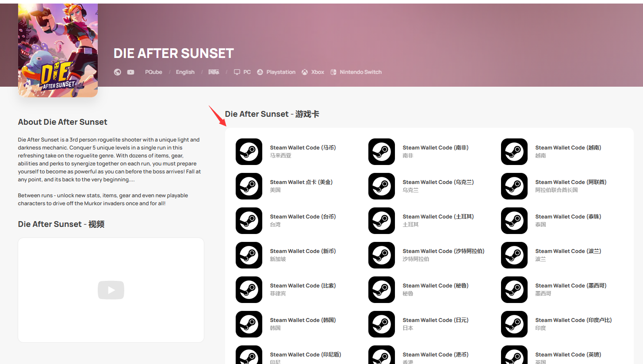Click the Playstation platform label
The image size is (643, 364).
281,72
